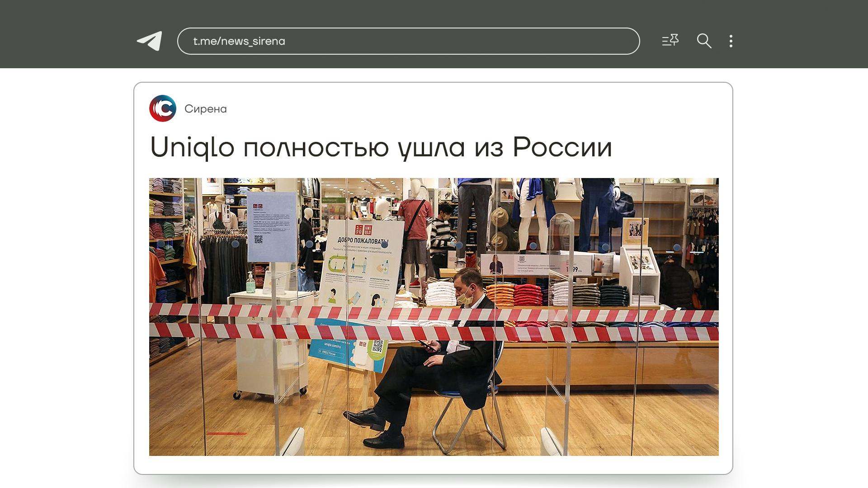The width and height of the screenshot is (868, 488).
Task: Click the red Uniqlo logo on welcome board
Action: click(x=363, y=230)
